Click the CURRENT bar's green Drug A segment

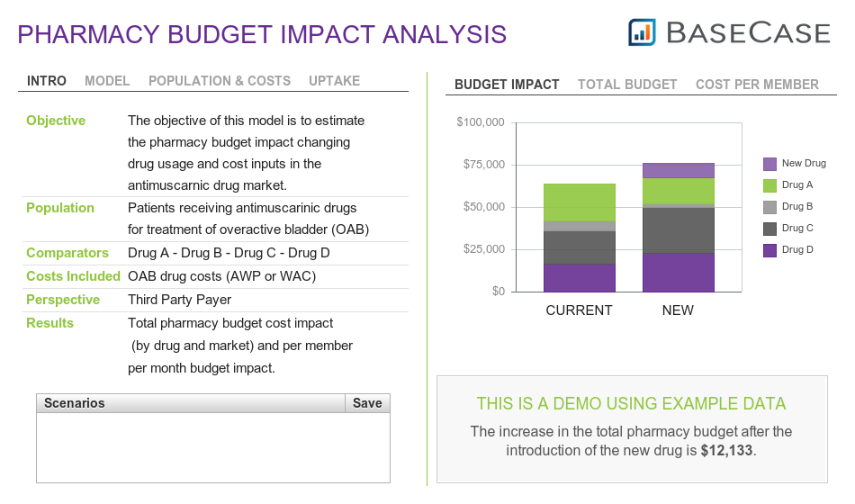[580, 202]
